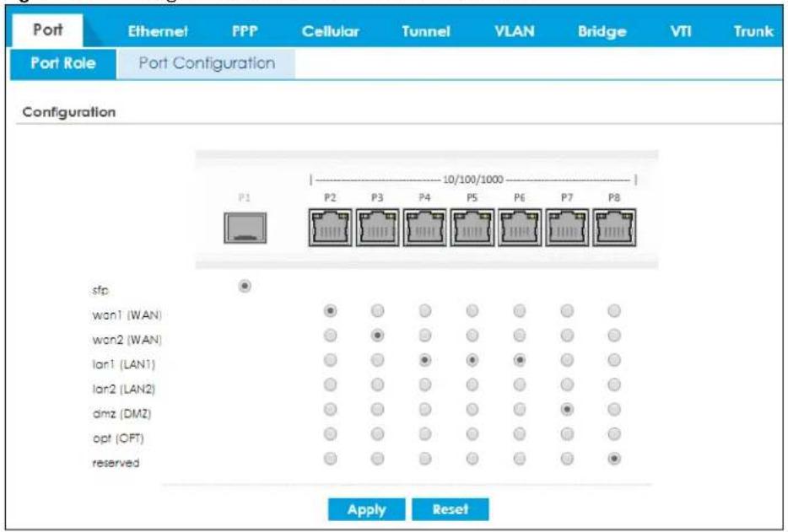Click the P4 Ethernet port icon
The image size is (788, 532).
point(424,228)
